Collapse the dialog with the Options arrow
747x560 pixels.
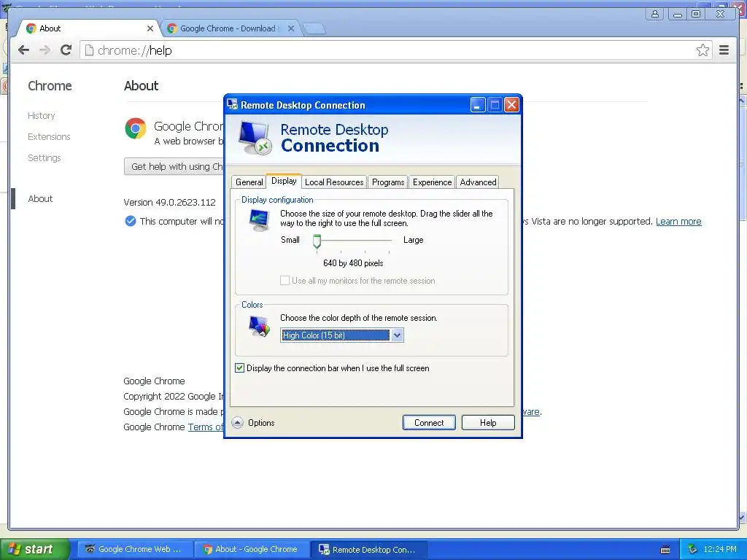[237, 422]
